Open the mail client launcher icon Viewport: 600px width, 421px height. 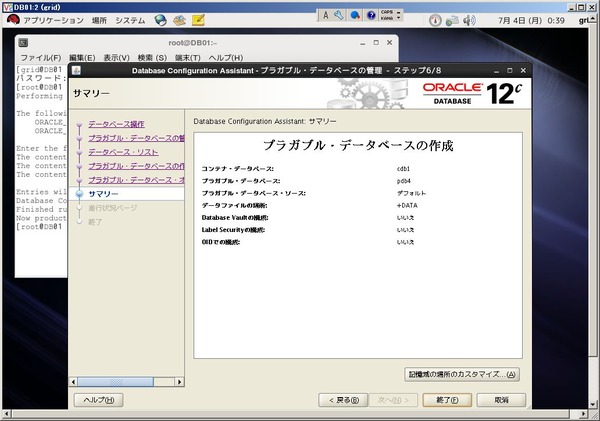click(179, 20)
